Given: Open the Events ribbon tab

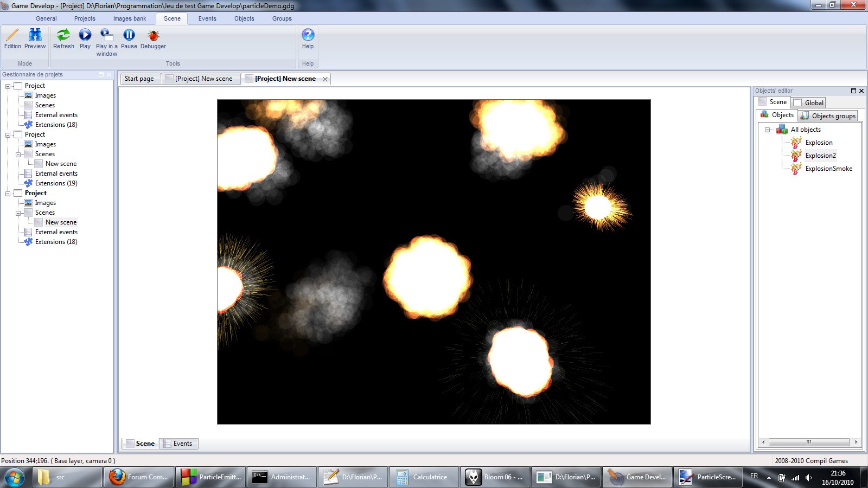Looking at the screenshot, I should pos(207,18).
